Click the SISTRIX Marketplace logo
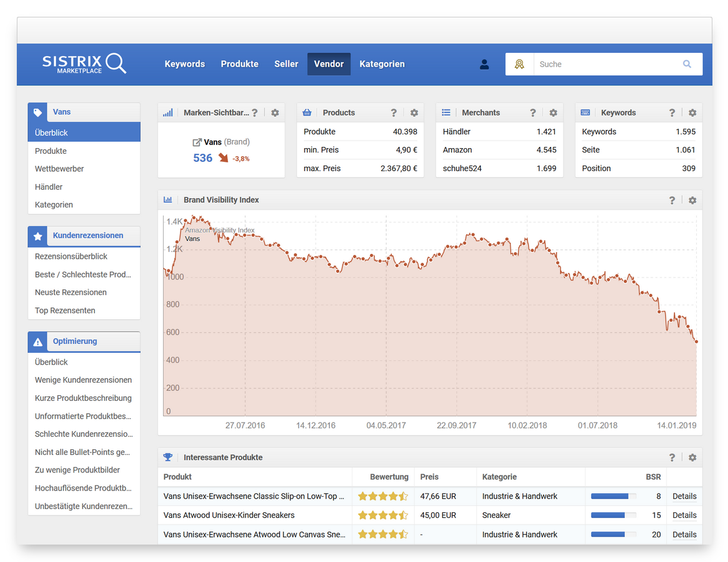Screen dimensions: 728x562 tap(84, 63)
